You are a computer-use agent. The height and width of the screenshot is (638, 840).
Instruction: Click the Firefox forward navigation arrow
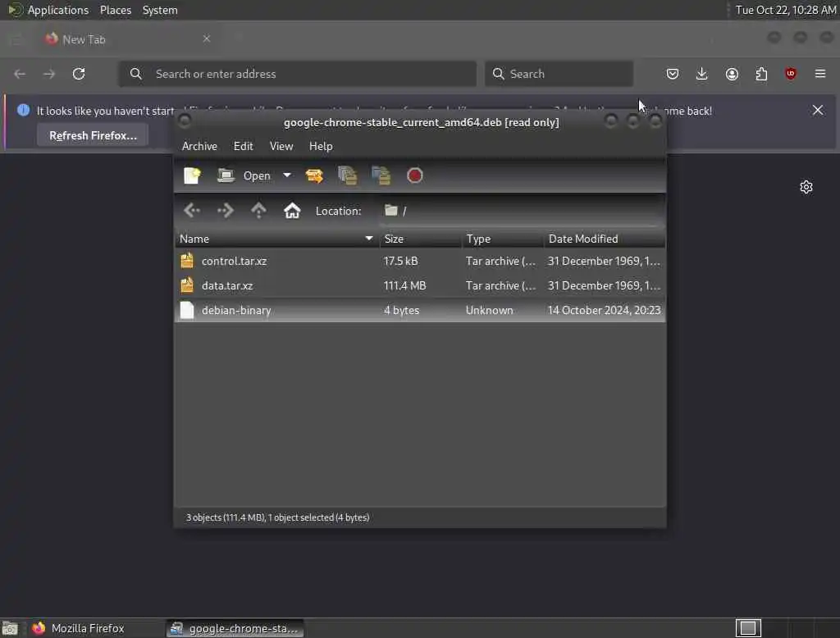(x=49, y=74)
